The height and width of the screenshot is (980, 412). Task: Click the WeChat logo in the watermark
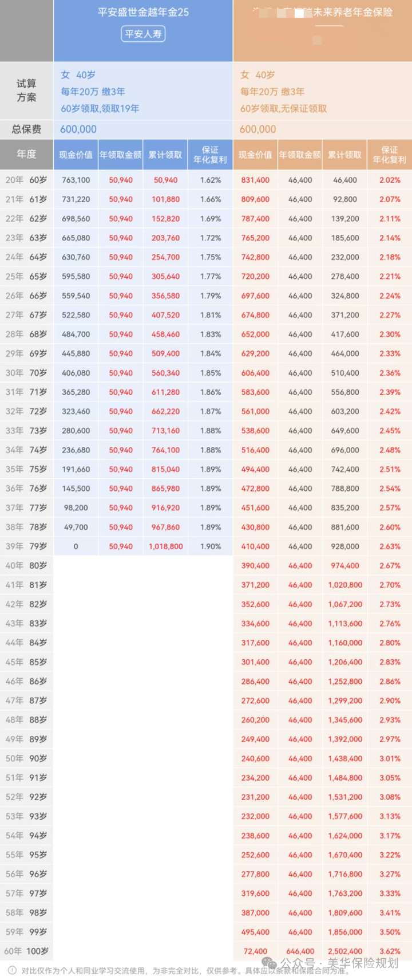coord(269,963)
